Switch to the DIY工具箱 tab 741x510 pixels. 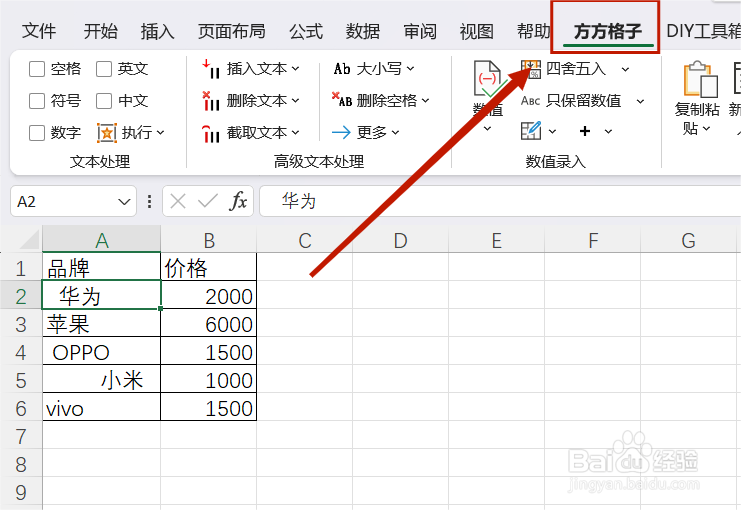click(703, 31)
